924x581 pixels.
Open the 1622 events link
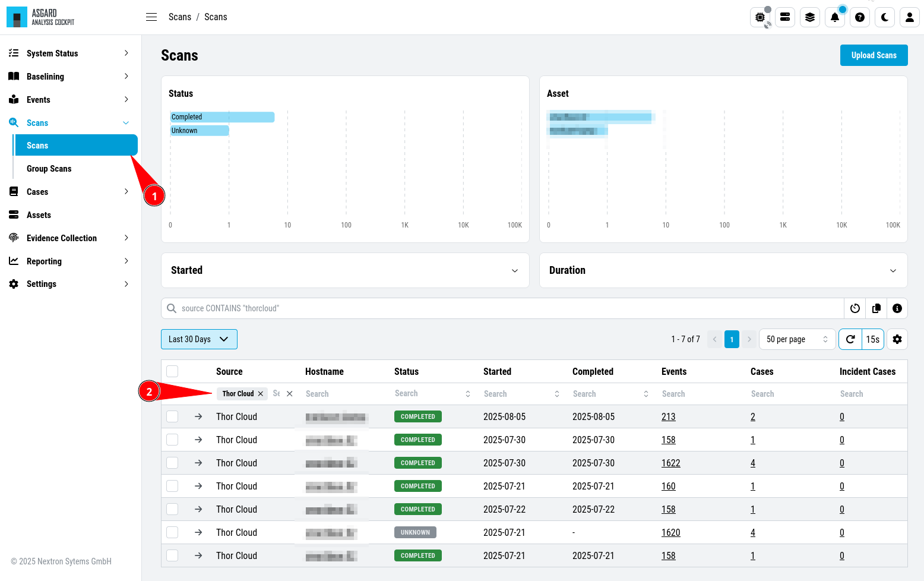pyautogui.click(x=671, y=463)
